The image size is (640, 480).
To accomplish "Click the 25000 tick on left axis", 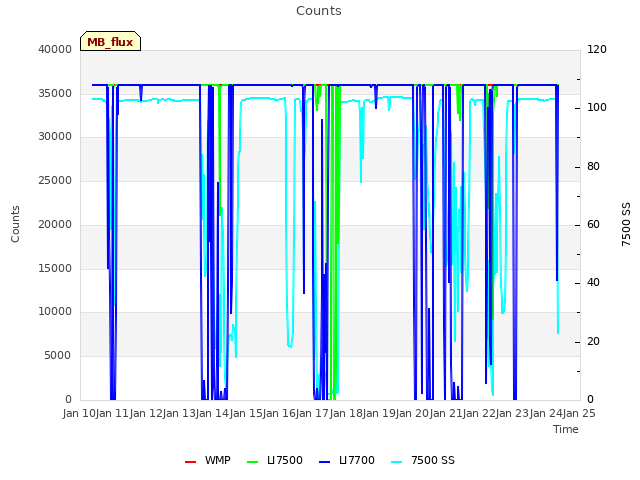I will click(55, 180).
